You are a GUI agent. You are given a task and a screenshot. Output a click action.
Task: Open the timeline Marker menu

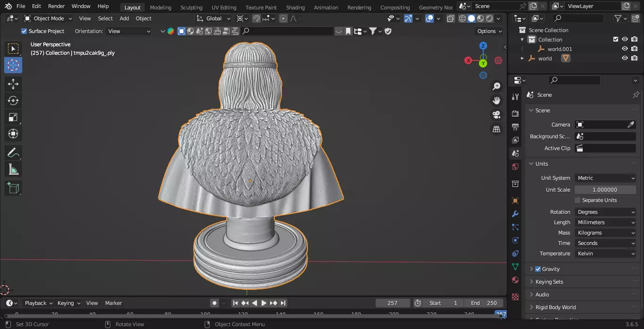(x=113, y=303)
